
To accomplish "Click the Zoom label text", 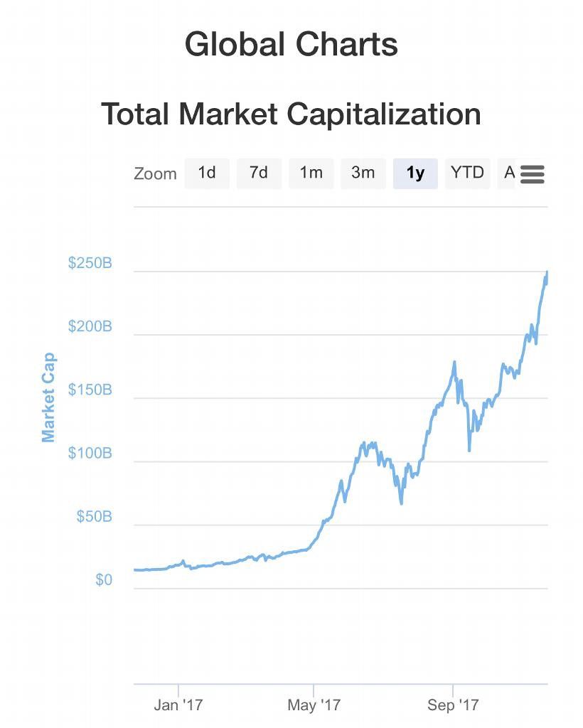I will coord(155,173).
